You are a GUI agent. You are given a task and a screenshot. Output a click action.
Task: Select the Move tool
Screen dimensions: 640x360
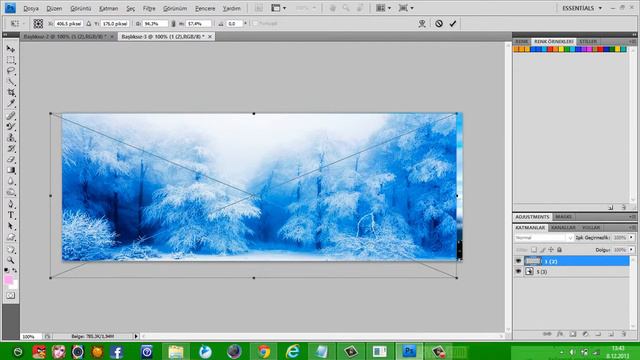[11, 49]
